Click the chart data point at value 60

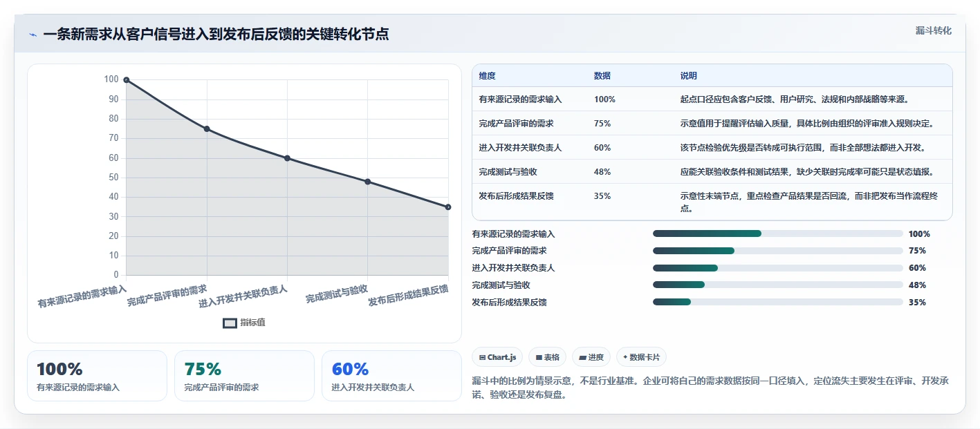(287, 158)
